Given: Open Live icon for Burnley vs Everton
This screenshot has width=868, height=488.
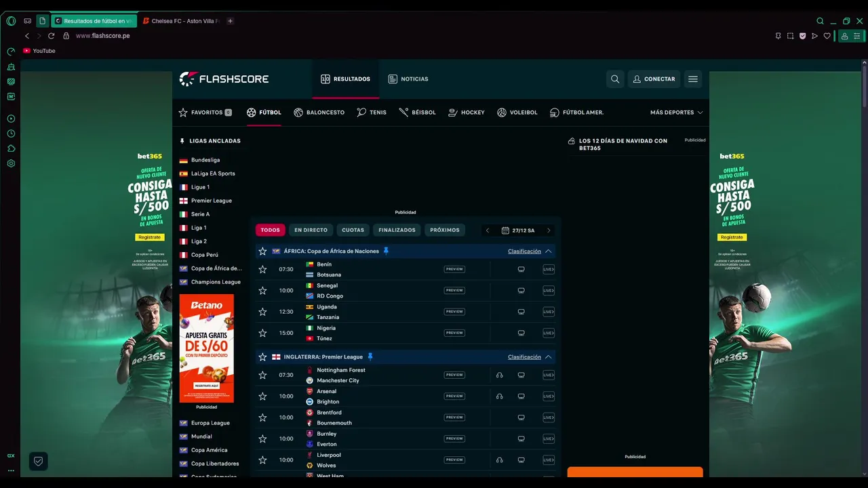Looking at the screenshot, I should [549, 439].
